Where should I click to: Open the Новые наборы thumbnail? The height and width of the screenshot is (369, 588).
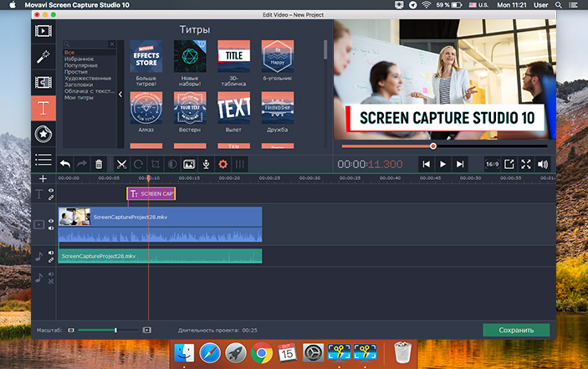190,56
